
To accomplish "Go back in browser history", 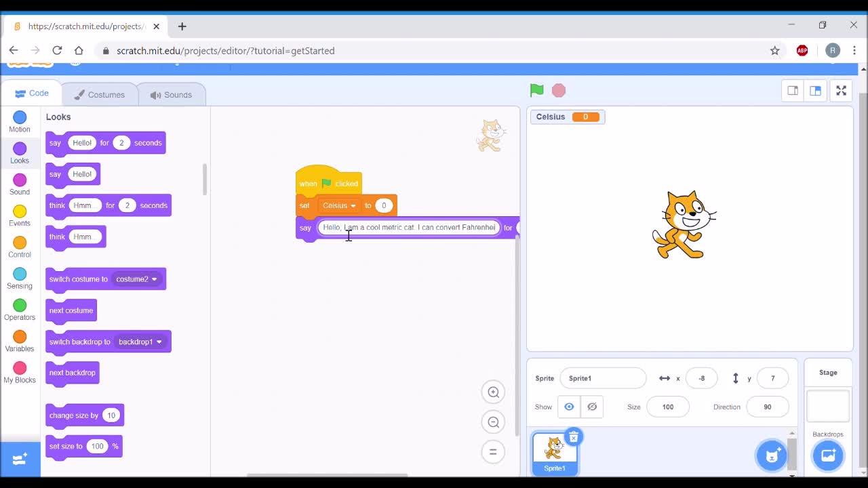I will pos(14,50).
